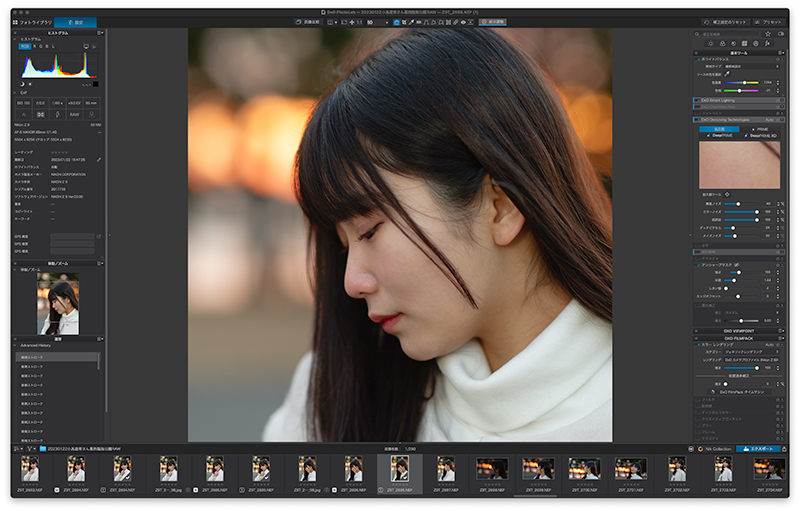Select the DeepPRIME XD denoising mode
The height and width of the screenshot is (511, 800).
[761, 136]
